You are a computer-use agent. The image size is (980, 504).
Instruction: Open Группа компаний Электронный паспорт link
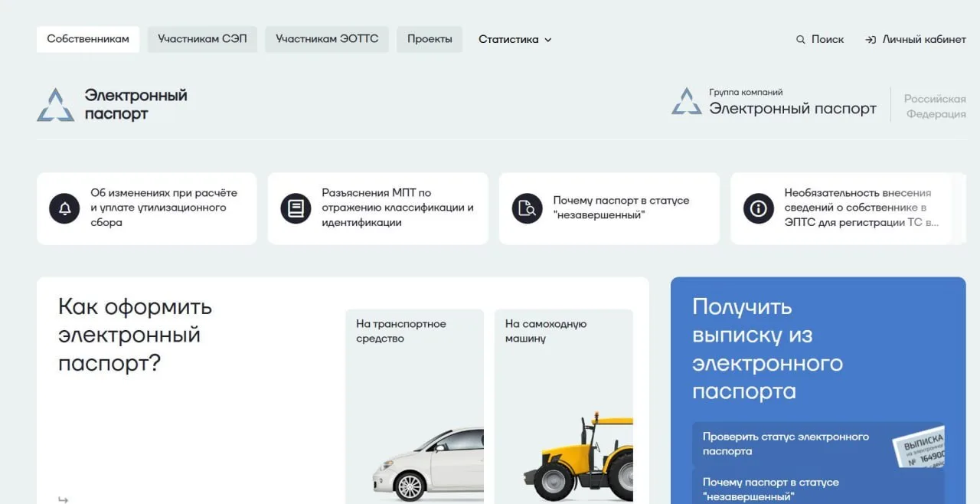click(x=774, y=102)
